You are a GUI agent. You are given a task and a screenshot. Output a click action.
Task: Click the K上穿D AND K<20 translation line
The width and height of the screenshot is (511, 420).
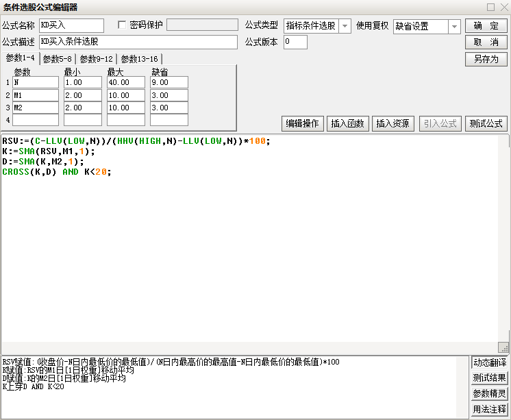point(34,386)
